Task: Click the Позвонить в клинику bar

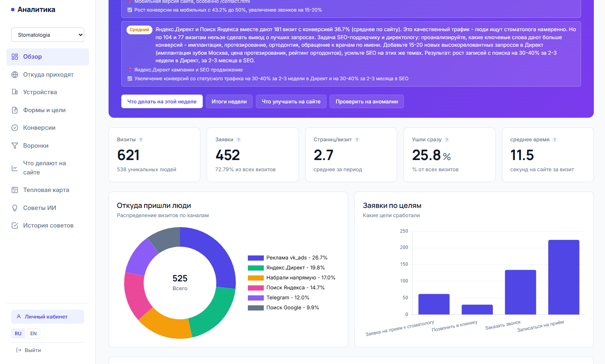Action: click(x=477, y=309)
